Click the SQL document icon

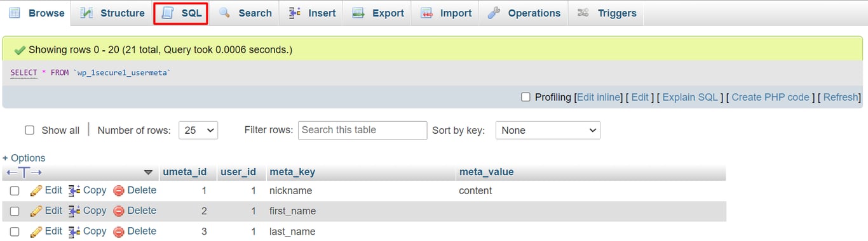(x=168, y=13)
